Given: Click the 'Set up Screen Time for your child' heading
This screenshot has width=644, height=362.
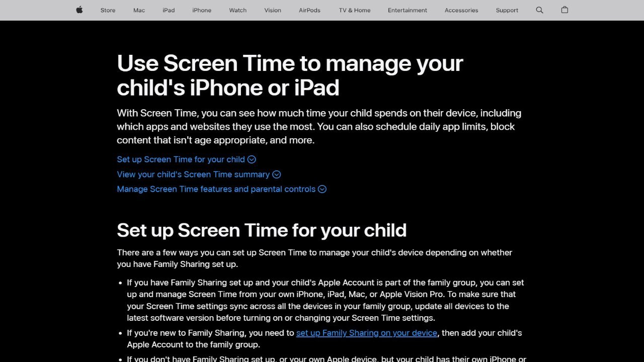Looking at the screenshot, I should 262,230.
